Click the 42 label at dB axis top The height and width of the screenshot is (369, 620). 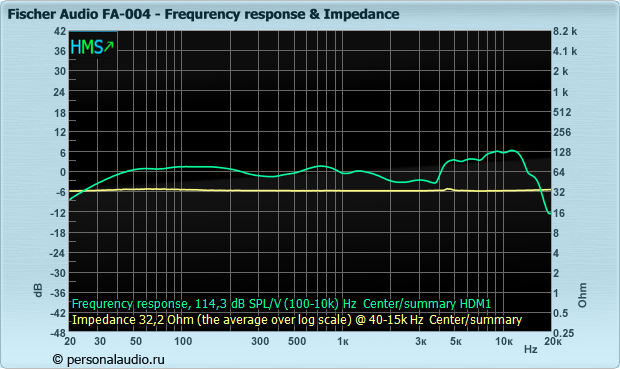pyautogui.click(x=60, y=31)
